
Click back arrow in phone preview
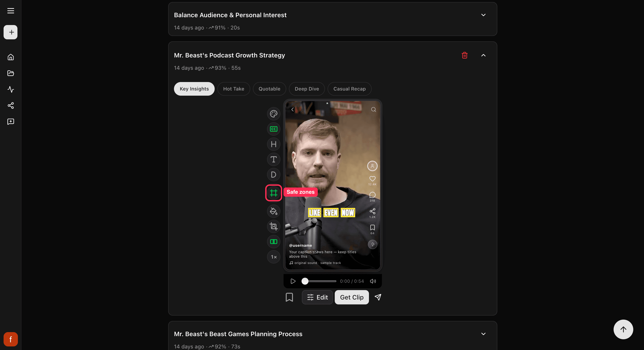(x=292, y=110)
